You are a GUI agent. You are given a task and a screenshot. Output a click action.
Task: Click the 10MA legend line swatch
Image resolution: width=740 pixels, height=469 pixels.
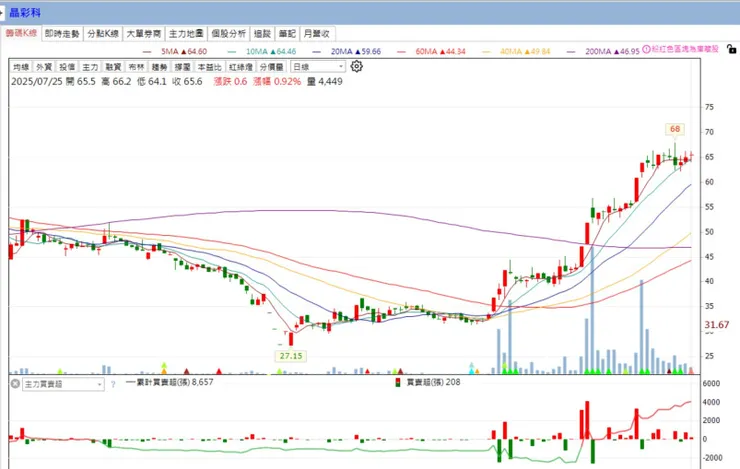point(232,51)
